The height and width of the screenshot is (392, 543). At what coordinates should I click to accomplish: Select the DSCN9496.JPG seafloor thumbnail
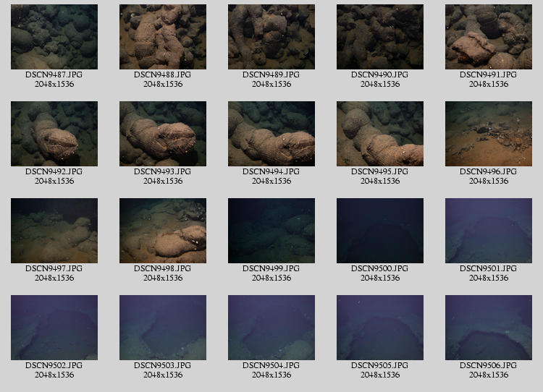pos(489,134)
